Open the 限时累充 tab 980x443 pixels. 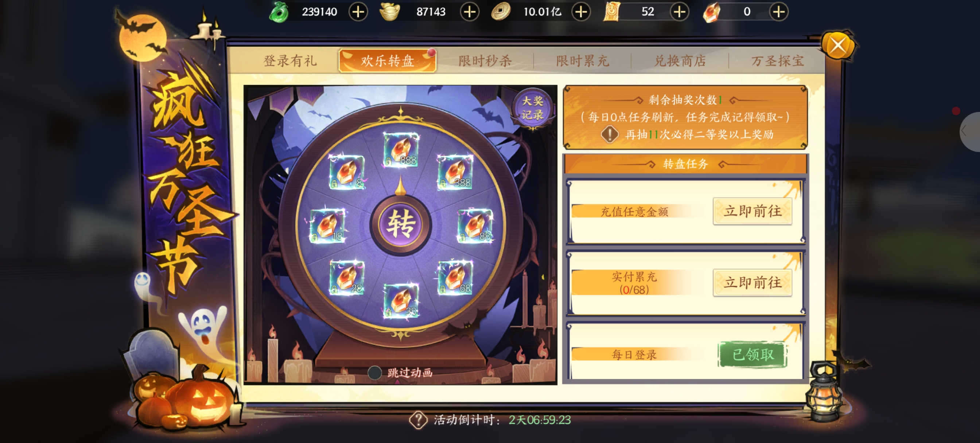(582, 60)
